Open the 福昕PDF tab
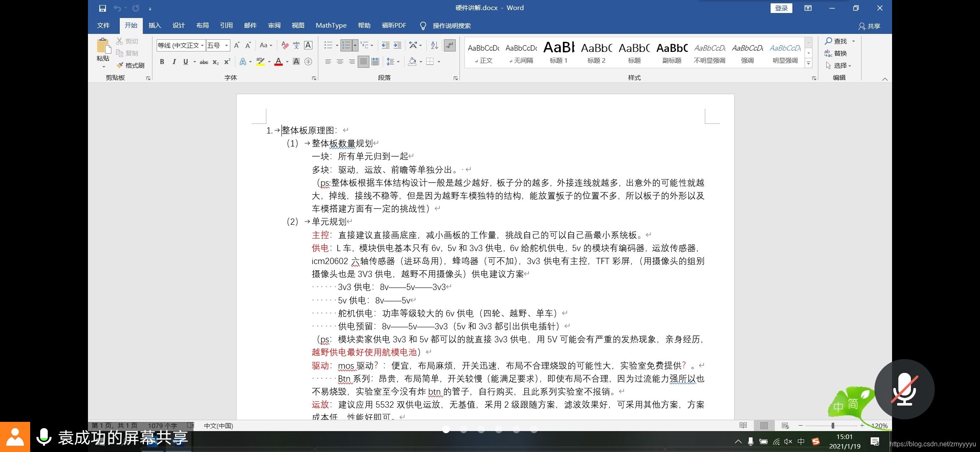The width and height of the screenshot is (980, 452). coord(394,26)
